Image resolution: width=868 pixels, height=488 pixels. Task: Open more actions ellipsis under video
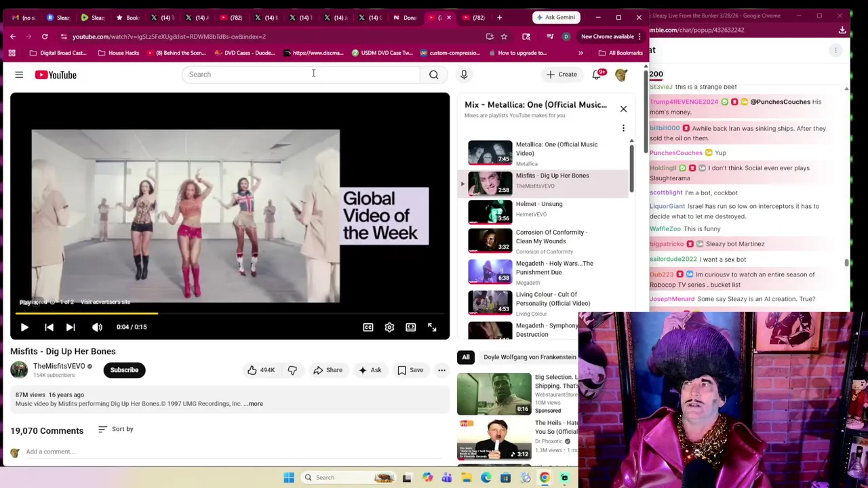441,370
